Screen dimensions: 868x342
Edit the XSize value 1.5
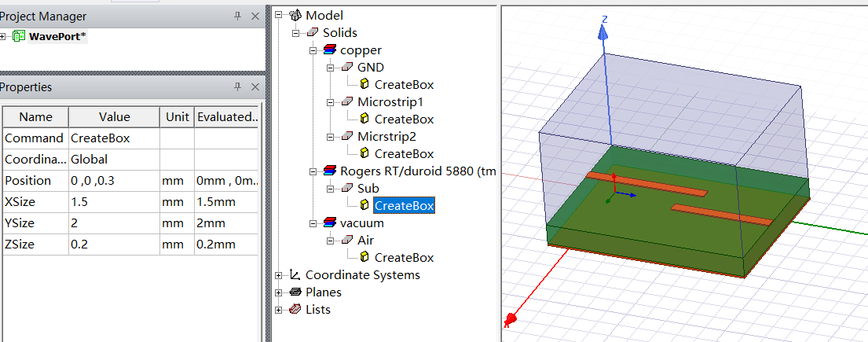click(115, 202)
